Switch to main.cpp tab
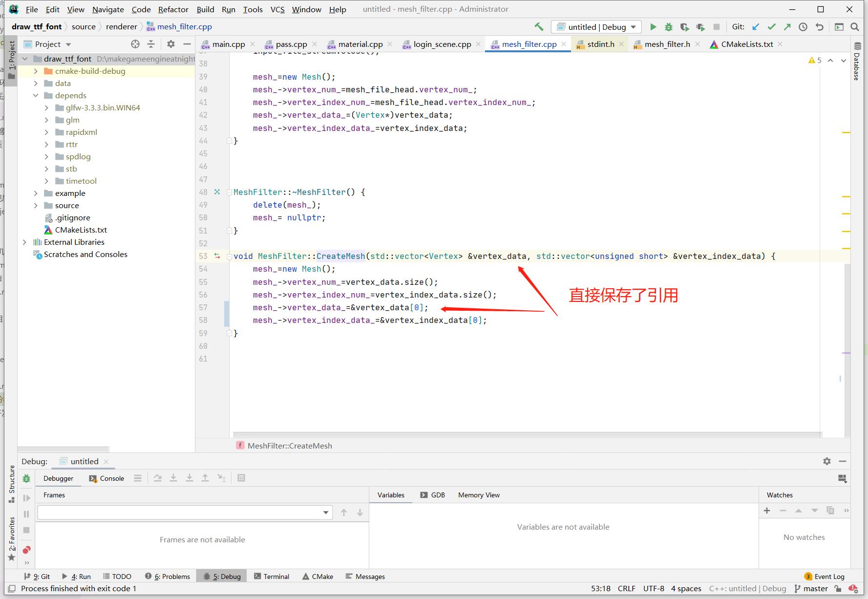This screenshot has width=868, height=599. click(228, 44)
